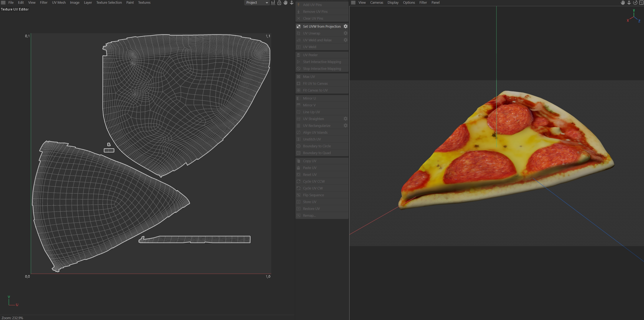The width and height of the screenshot is (644, 320).
Task: Open the UV Mesh menu
Action: click(59, 2)
